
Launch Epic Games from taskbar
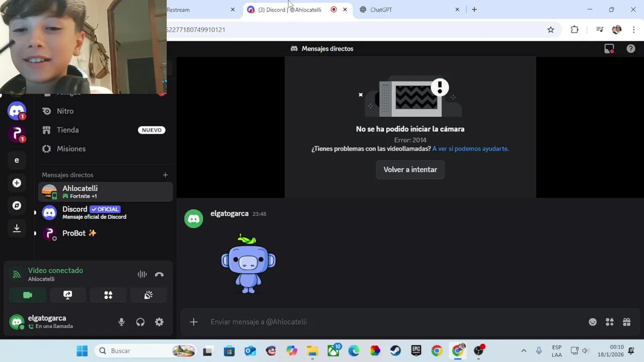(416, 351)
